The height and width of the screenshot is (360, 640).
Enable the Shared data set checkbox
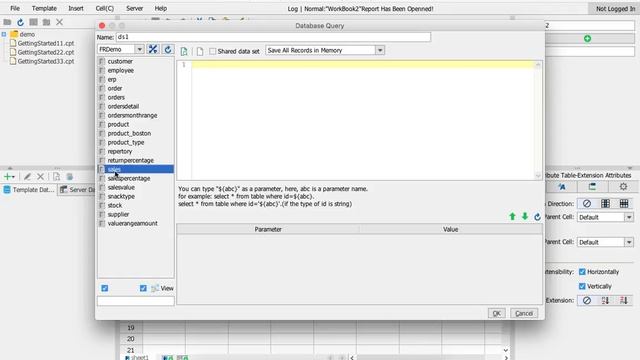coord(213,51)
